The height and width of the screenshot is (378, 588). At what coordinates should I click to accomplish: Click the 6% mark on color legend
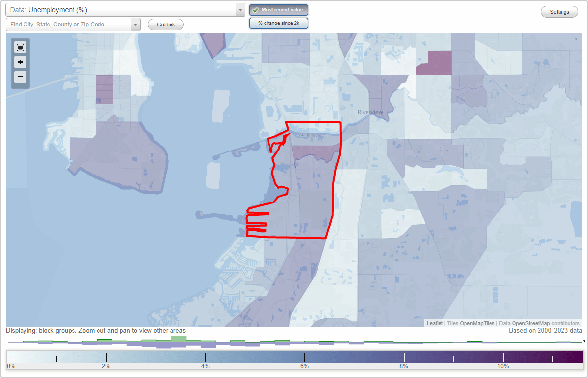304,366
